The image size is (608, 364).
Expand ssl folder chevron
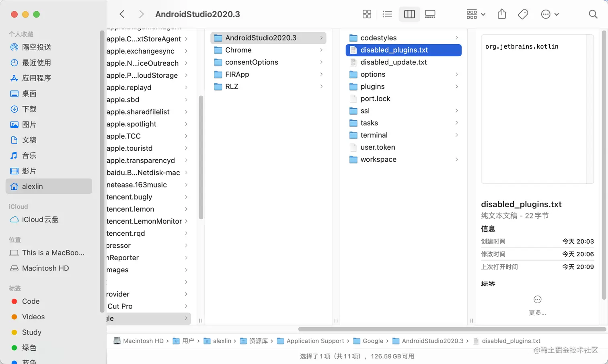click(456, 111)
